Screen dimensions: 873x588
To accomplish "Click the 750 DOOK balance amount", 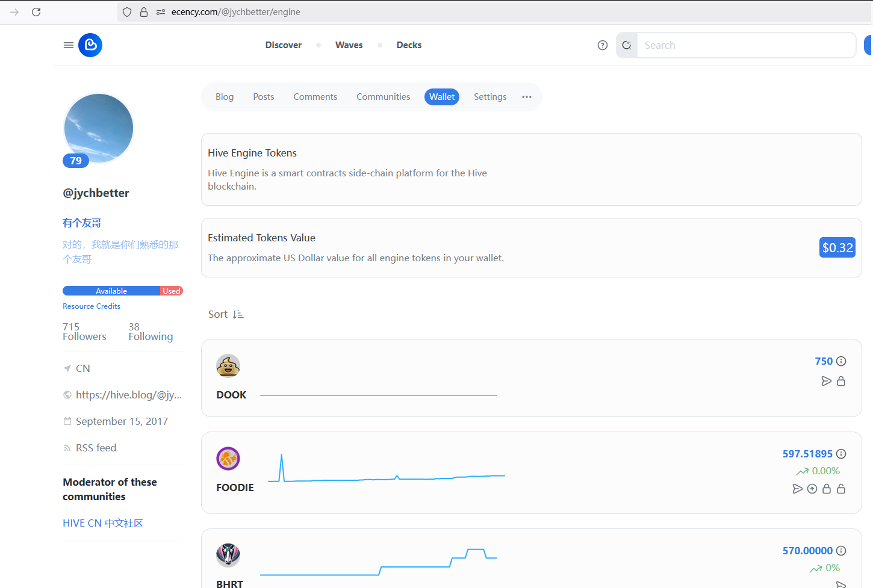I will [824, 361].
